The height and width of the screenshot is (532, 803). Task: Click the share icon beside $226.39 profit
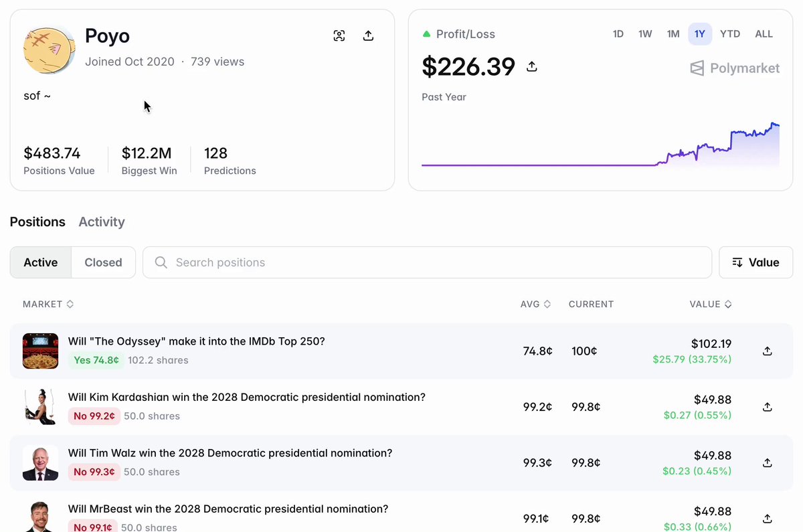[532, 67]
